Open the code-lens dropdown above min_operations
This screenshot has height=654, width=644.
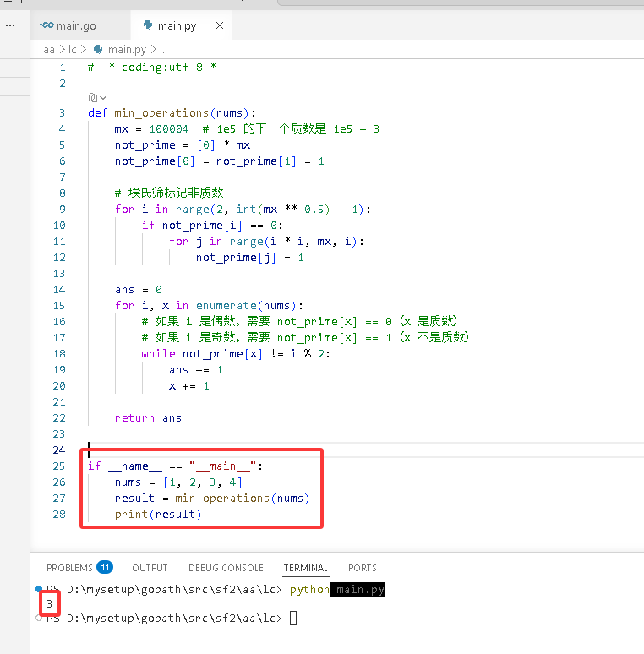click(x=97, y=98)
